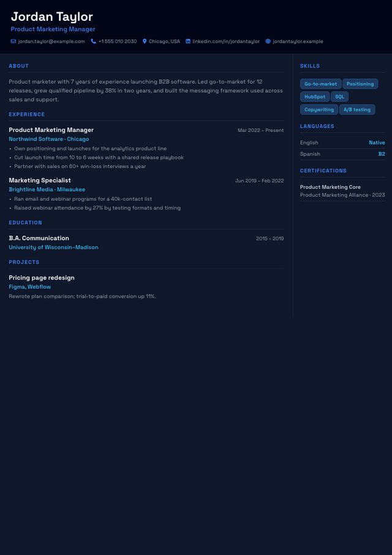Open linkedin.com/in/jordantaylor link
The image size is (392, 555).
pyautogui.click(x=226, y=42)
